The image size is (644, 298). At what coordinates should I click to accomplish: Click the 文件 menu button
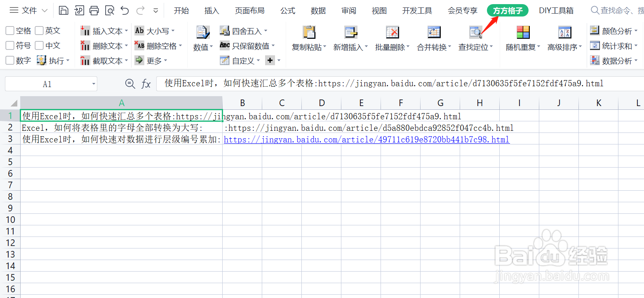pos(24,11)
